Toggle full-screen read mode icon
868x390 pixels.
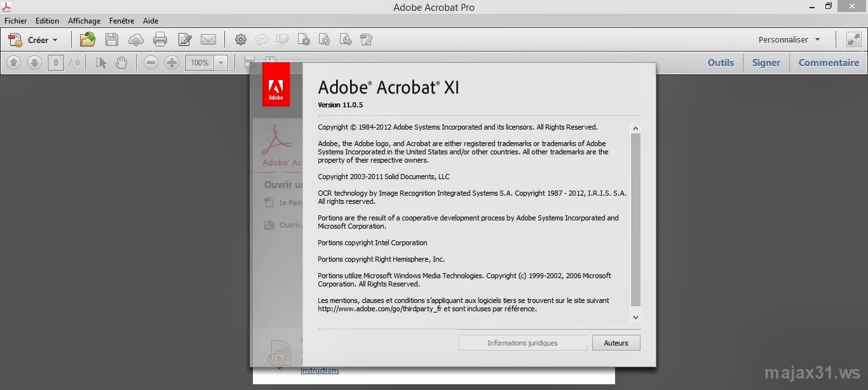point(853,39)
